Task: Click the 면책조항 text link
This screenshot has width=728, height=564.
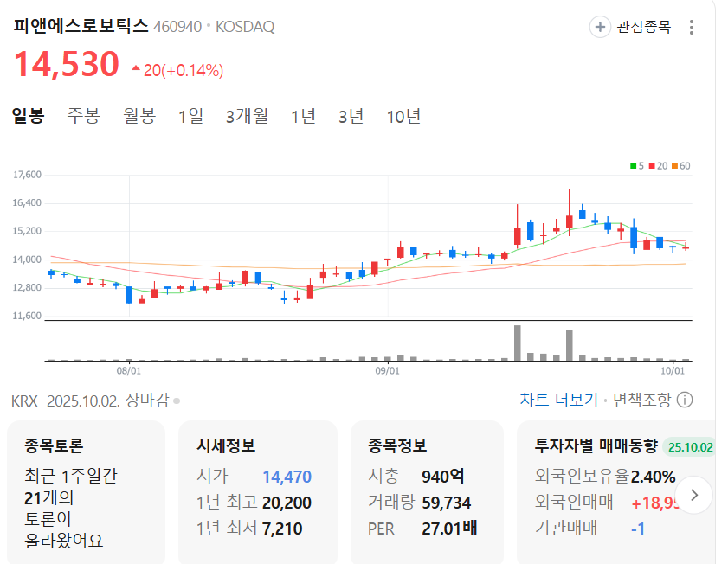Action: (x=641, y=400)
